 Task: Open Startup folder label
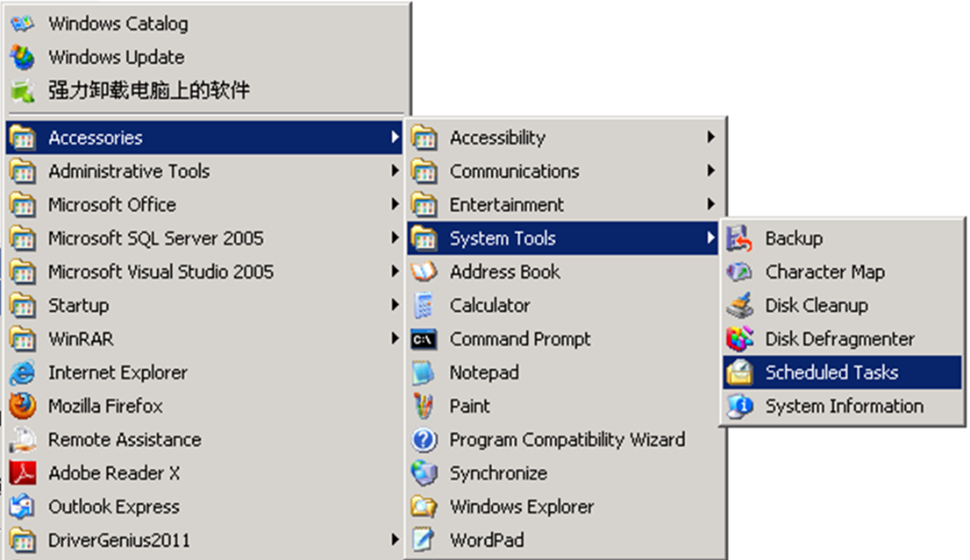coord(79,305)
